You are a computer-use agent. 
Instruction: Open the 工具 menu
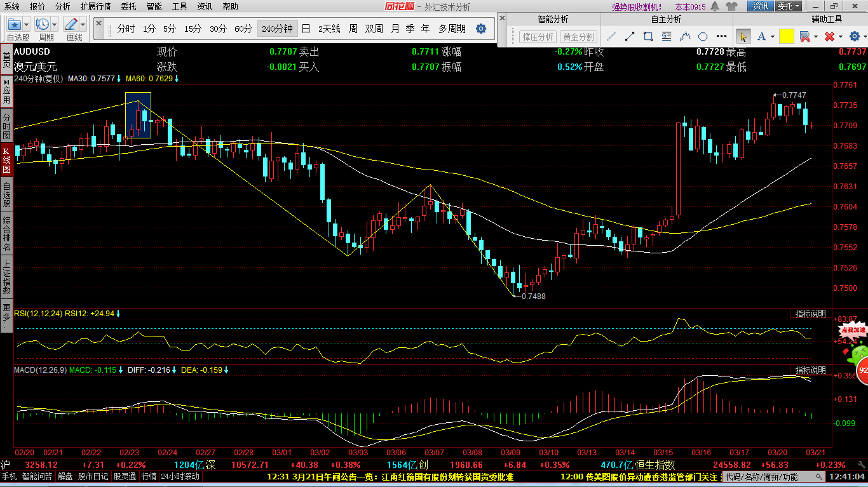[180, 6]
